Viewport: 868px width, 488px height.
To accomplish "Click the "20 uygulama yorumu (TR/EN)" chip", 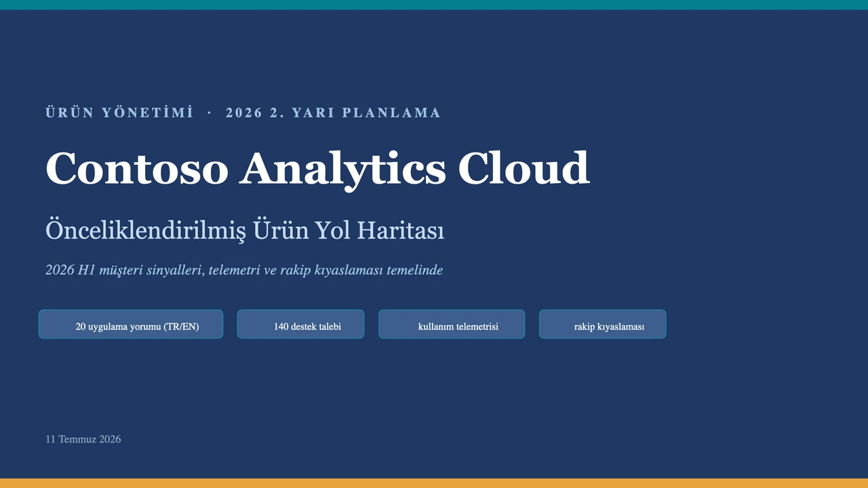I will [x=131, y=324].
